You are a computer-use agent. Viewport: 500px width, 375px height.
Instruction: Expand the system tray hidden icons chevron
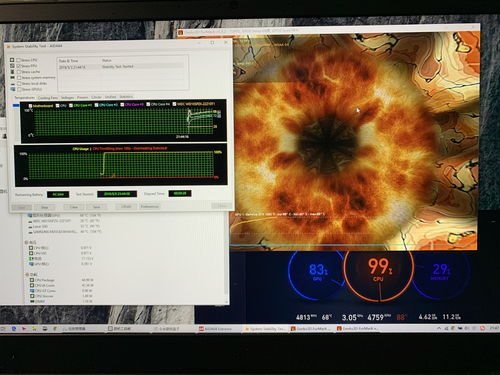pos(439,329)
